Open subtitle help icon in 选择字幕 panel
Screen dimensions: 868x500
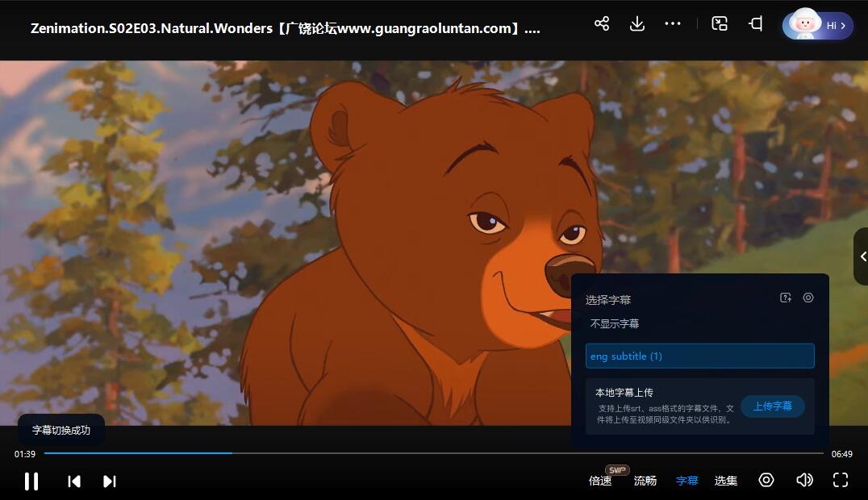tap(786, 298)
